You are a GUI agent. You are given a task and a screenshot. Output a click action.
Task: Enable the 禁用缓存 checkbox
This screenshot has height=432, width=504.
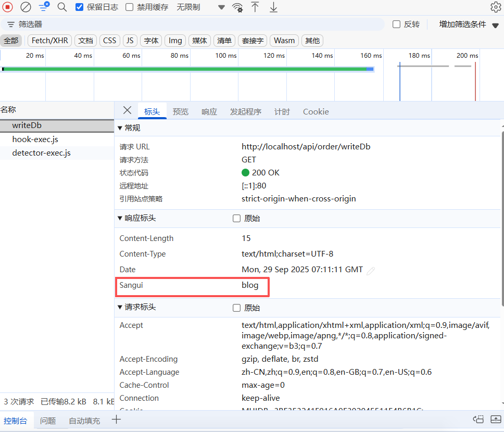[x=129, y=7]
